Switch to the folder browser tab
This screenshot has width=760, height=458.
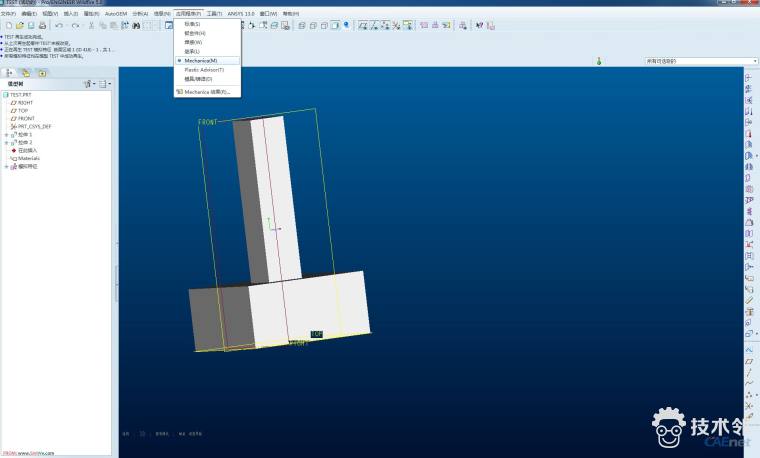click(x=25, y=72)
